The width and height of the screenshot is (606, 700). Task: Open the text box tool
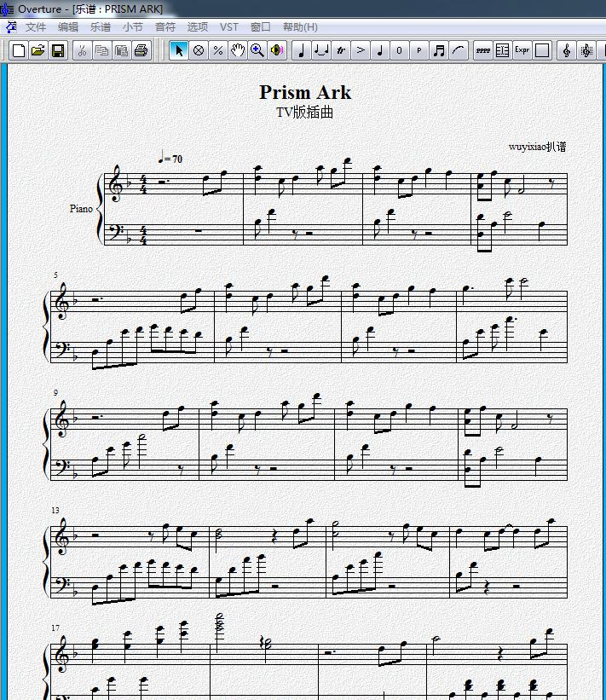coord(542,50)
